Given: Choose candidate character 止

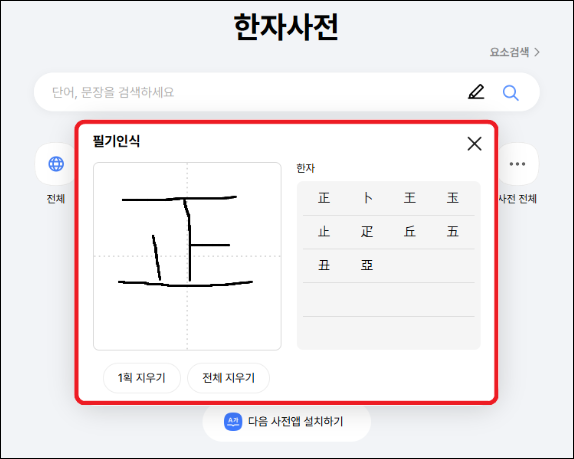Looking at the screenshot, I should pyautogui.click(x=324, y=231).
